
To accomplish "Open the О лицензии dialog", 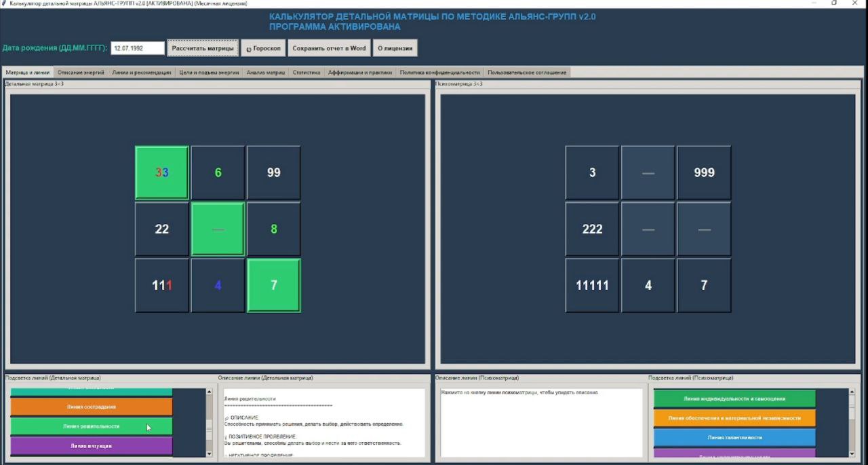I will pos(395,48).
